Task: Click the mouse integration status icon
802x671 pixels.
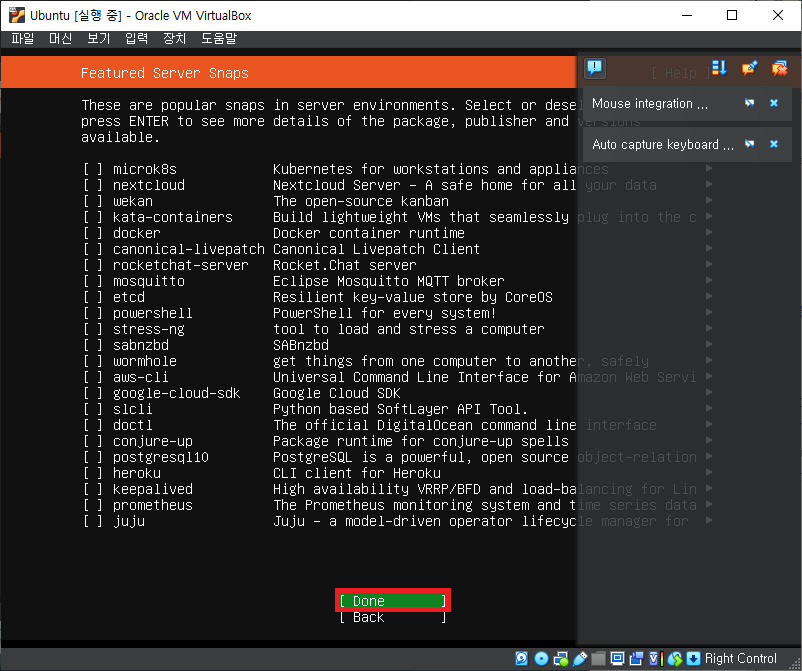Action: [675, 659]
